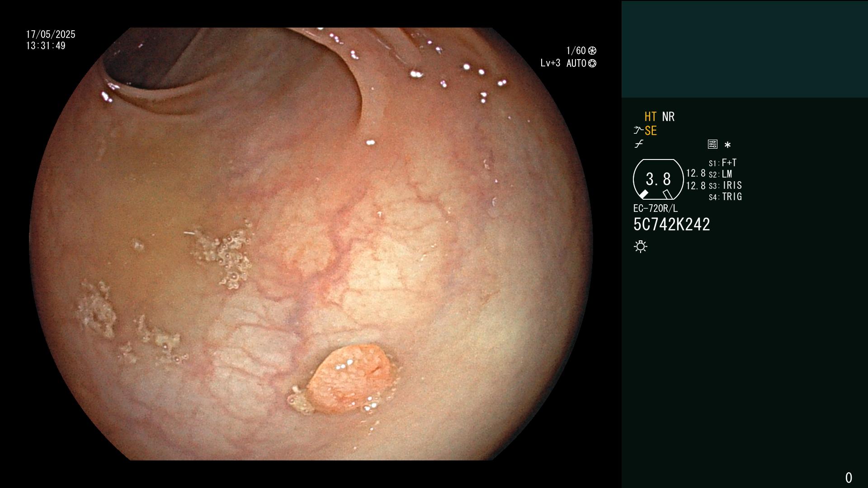The image size is (868, 488).
Task: Click the tone curve icon below SE
Action: [639, 144]
